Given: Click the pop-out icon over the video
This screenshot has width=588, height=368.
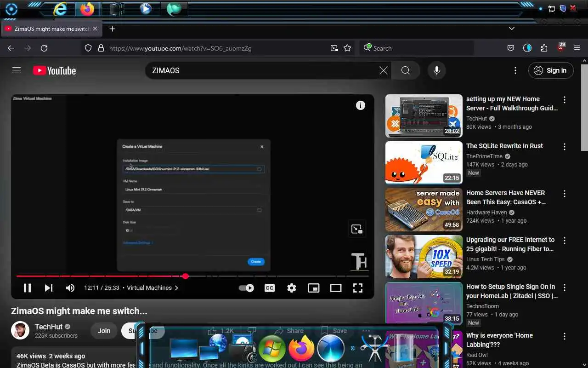Looking at the screenshot, I should coord(357,229).
